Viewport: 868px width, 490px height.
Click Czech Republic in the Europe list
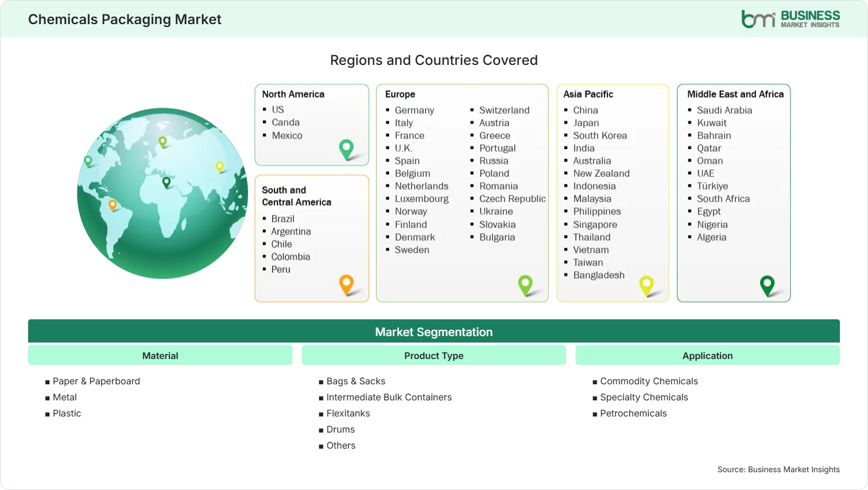click(x=513, y=199)
